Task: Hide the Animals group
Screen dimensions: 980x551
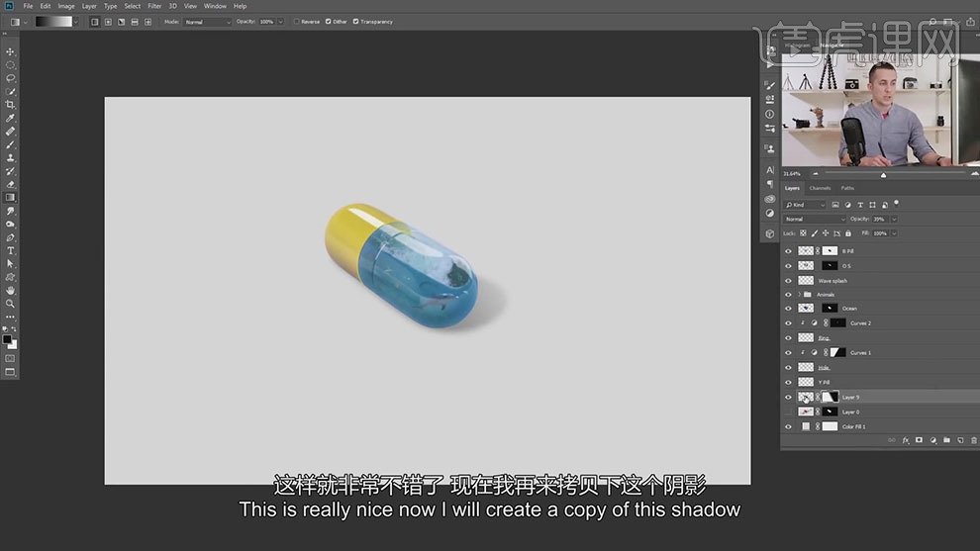Action: 788,295
